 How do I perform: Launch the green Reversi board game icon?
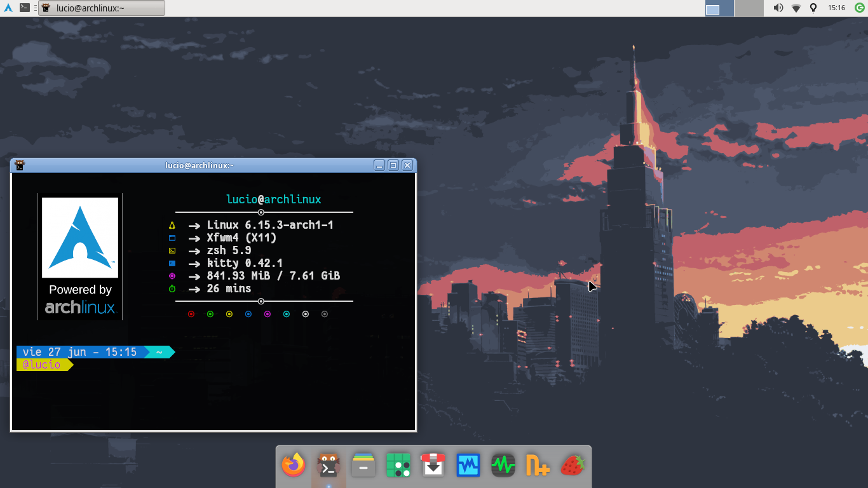(398, 465)
